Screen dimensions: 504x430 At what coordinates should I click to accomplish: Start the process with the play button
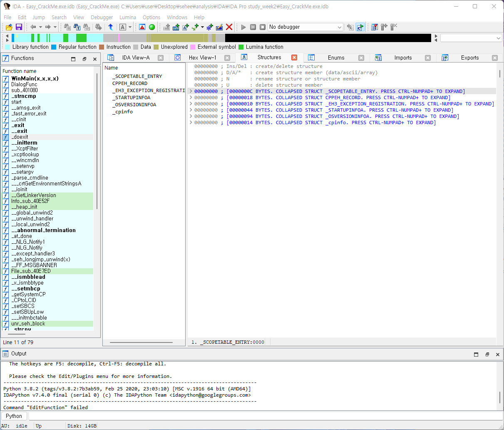pyautogui.click(x=243, y=27)
